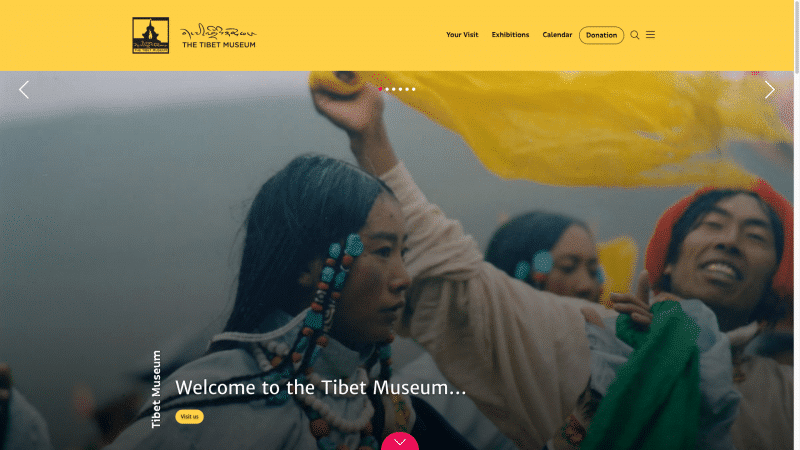Advance to next slide with right arrow

click(x=769, y=90)
